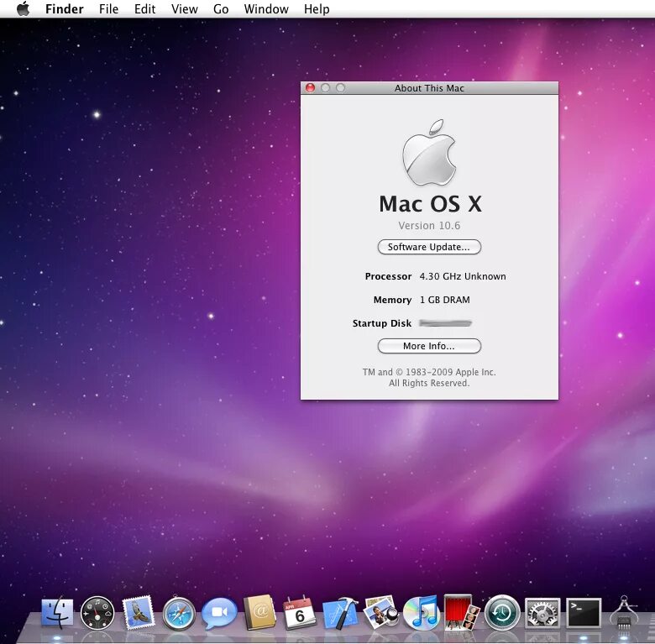Image resolution: width=655 pixels, height=644 pixels.
Task: Open the View menu
Action: coord(184,8)
